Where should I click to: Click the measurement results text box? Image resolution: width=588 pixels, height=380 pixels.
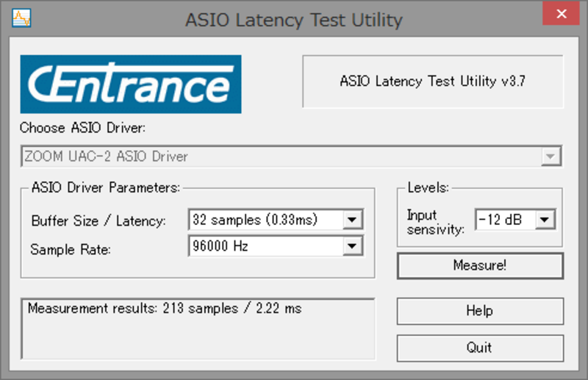[x=198, y=329]
